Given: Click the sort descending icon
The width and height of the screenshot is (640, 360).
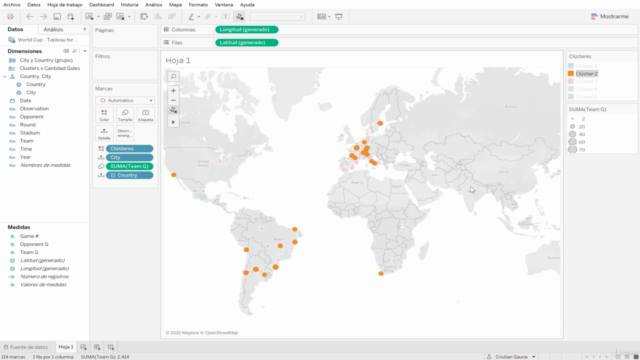Looking at the screenshot, I should click(x=171, y=17).
